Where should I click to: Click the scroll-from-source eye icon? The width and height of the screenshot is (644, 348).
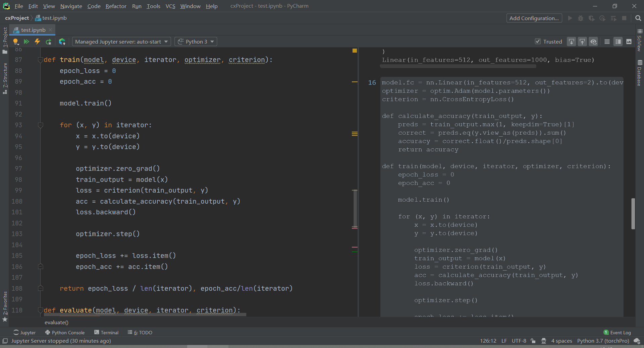(x=593, y=42)
